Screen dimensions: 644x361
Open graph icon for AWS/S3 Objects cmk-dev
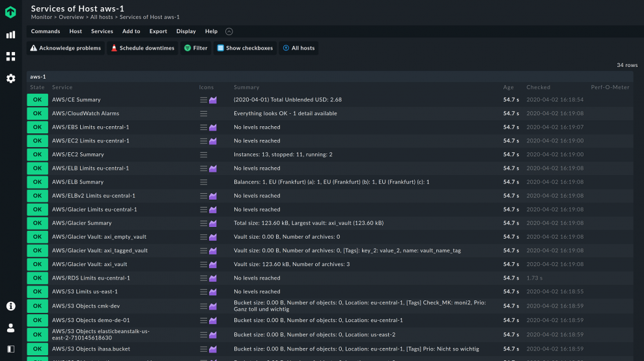point(213,306)
